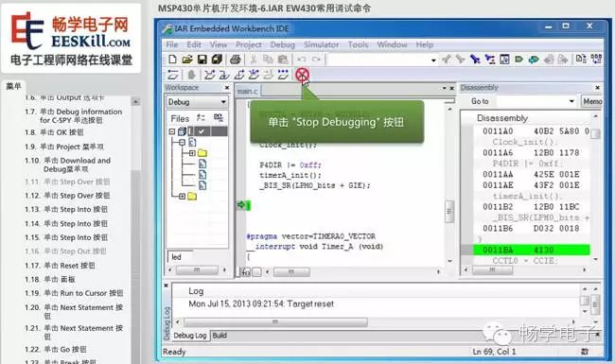Click the blue Find flashlight icon
Viewport: 615px width, 364px height.
point(475,60)
